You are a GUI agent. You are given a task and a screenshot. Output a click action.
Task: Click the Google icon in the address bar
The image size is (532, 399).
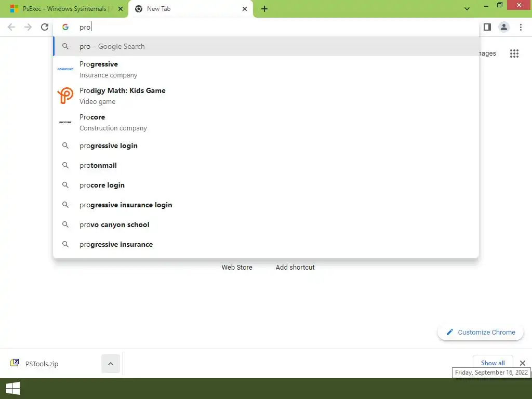65,27
